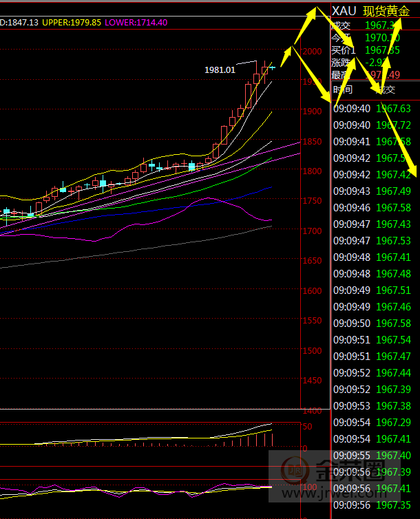The width and height of the screenshot is (420, 519).
Task: Click the MACD axis label 50
Action: click(x=308, y=427)
